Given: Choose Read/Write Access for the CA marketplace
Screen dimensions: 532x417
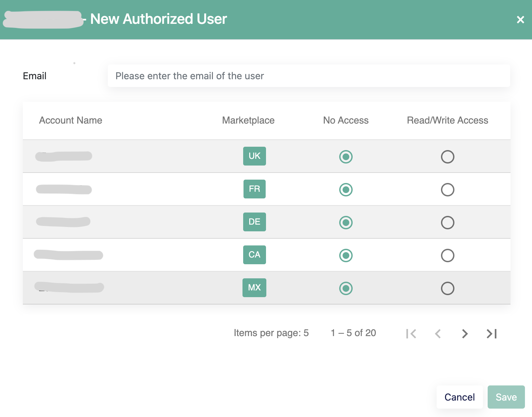Looking at the screenshot, I should point(447,256).
